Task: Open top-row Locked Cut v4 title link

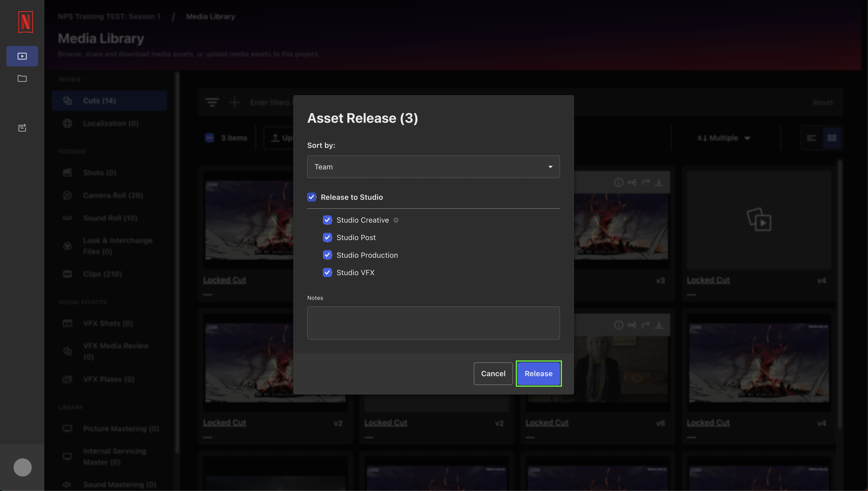Action: 708,280
